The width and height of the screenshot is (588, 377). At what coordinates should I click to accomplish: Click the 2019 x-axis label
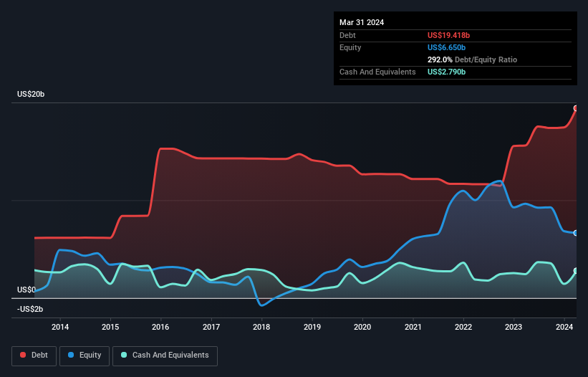pos(312,327)
